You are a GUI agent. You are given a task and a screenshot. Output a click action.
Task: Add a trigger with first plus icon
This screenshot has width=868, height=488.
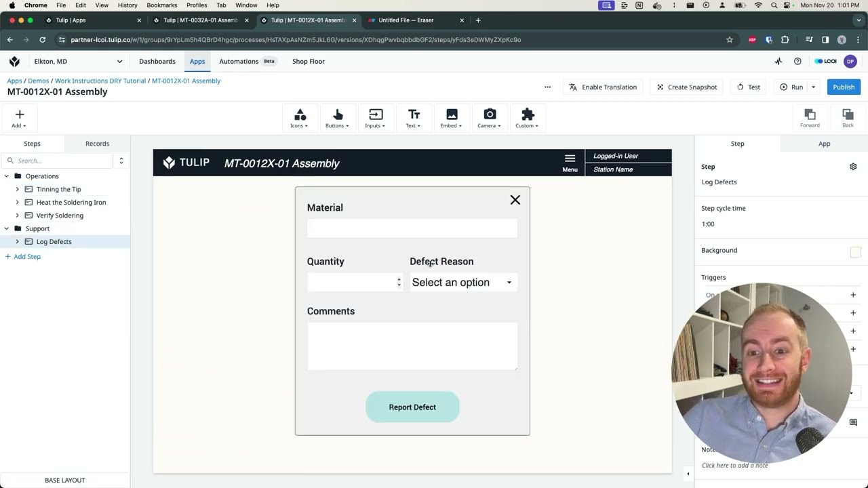coord(853,295)
